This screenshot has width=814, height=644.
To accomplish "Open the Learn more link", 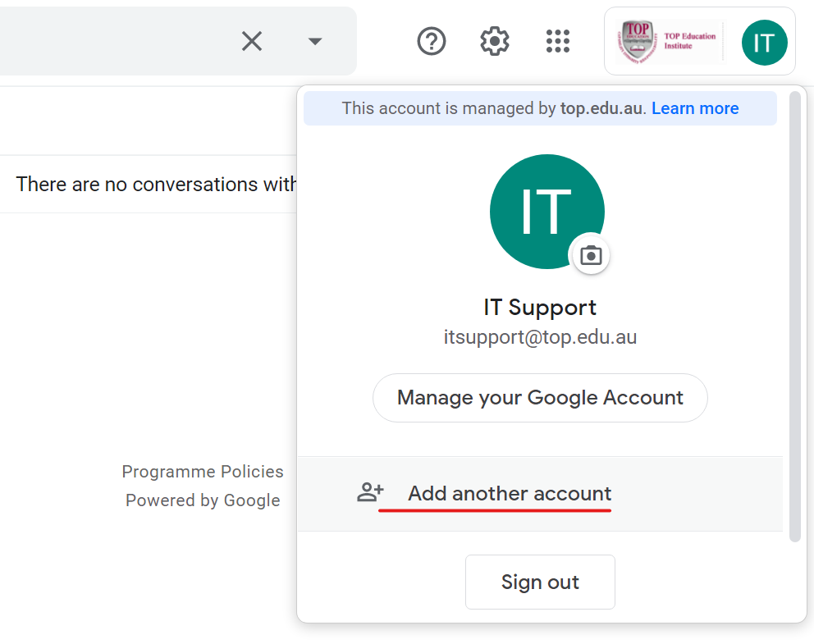I will pyautogui.click(x=694, y=108).
